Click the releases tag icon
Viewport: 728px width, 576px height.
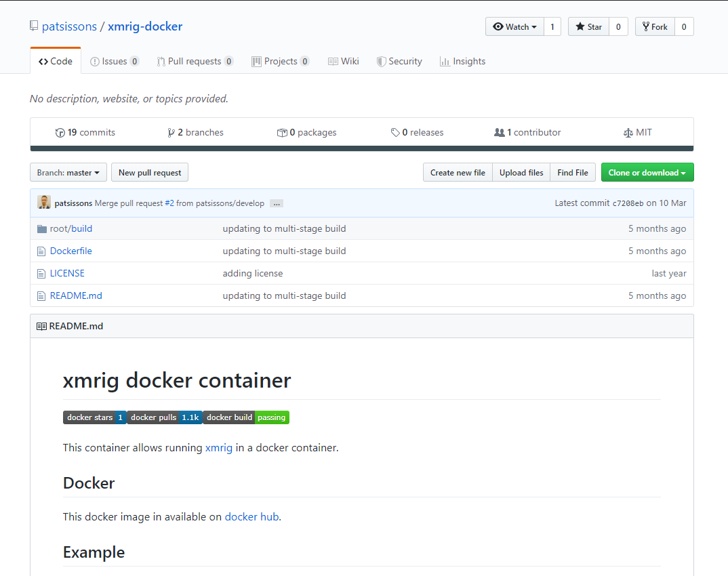tap(395, 133)
